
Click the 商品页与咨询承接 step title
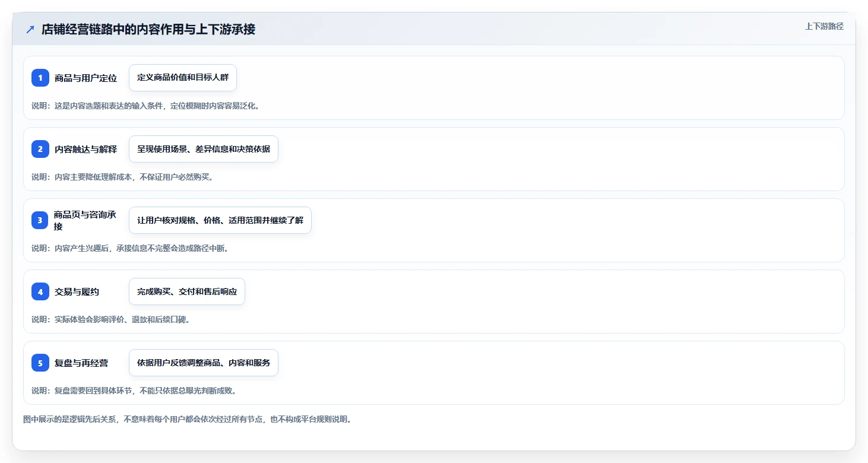pyautogui.click(x=86, y=220)
